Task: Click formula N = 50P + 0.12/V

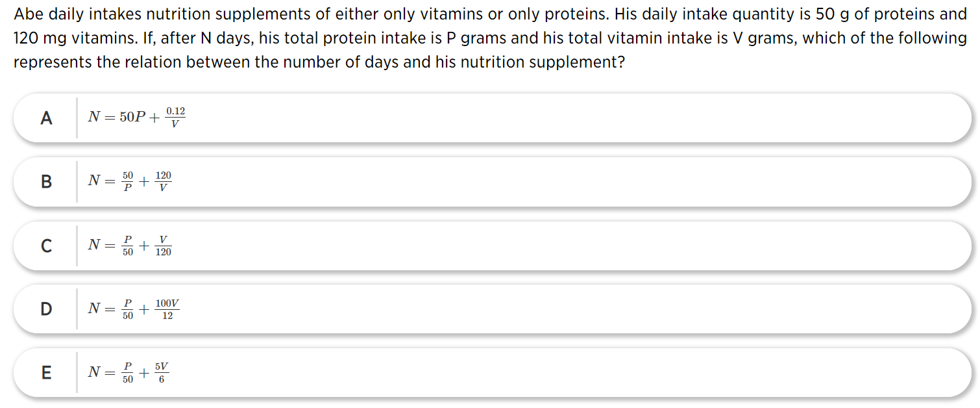Action: point(137,117)
